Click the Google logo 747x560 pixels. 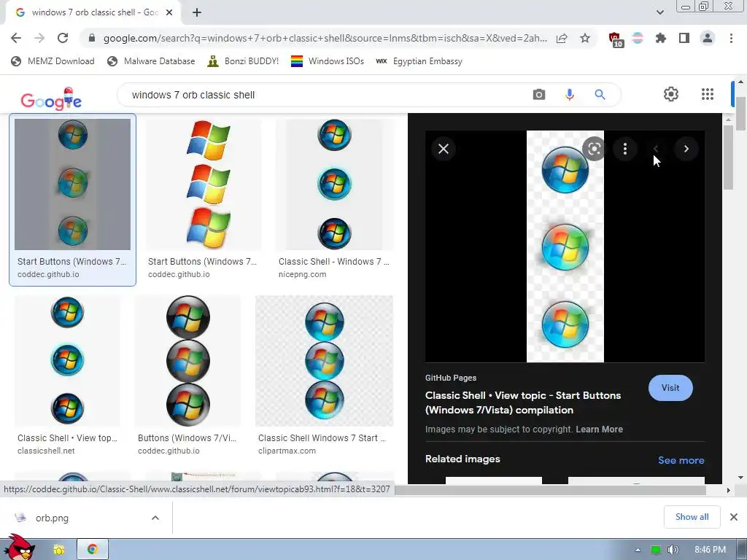point(51,98)
